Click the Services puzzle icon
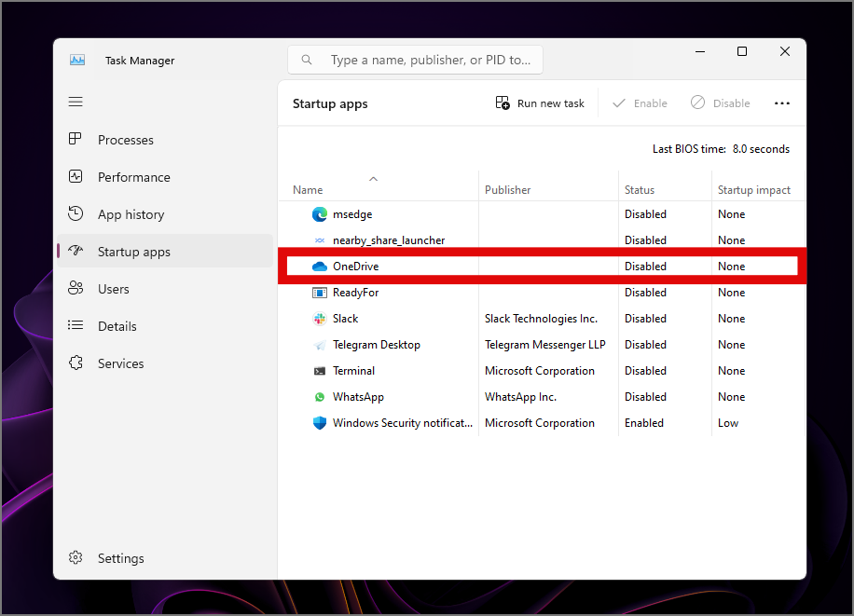The height and width of the screenshot is (616, 854). point(76,363)
